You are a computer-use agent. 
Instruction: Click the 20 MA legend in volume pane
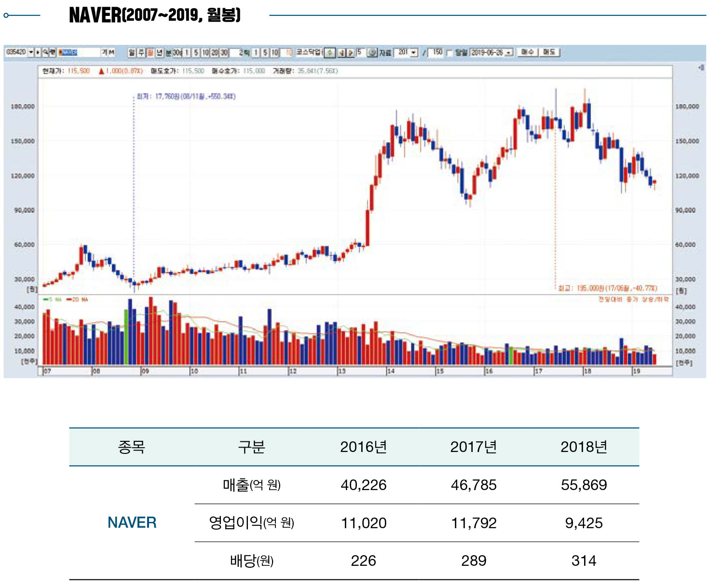(77, 300)
